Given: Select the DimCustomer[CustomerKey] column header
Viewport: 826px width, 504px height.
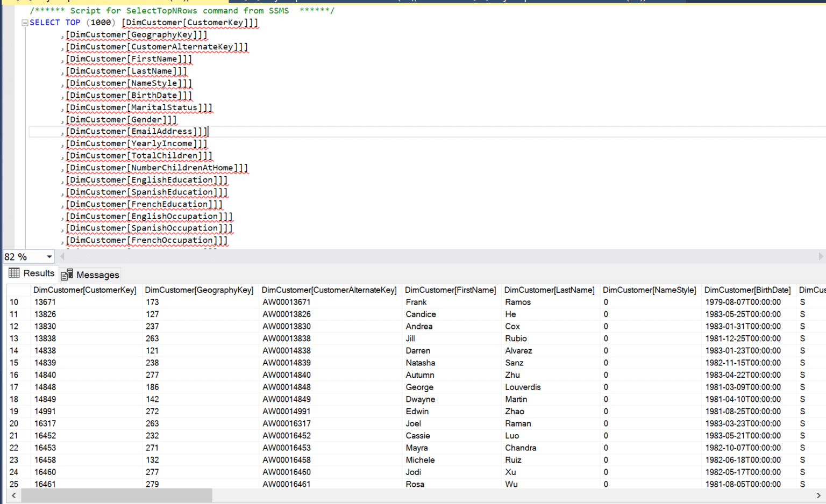Looking at the screenshot, I should point(84,290).
